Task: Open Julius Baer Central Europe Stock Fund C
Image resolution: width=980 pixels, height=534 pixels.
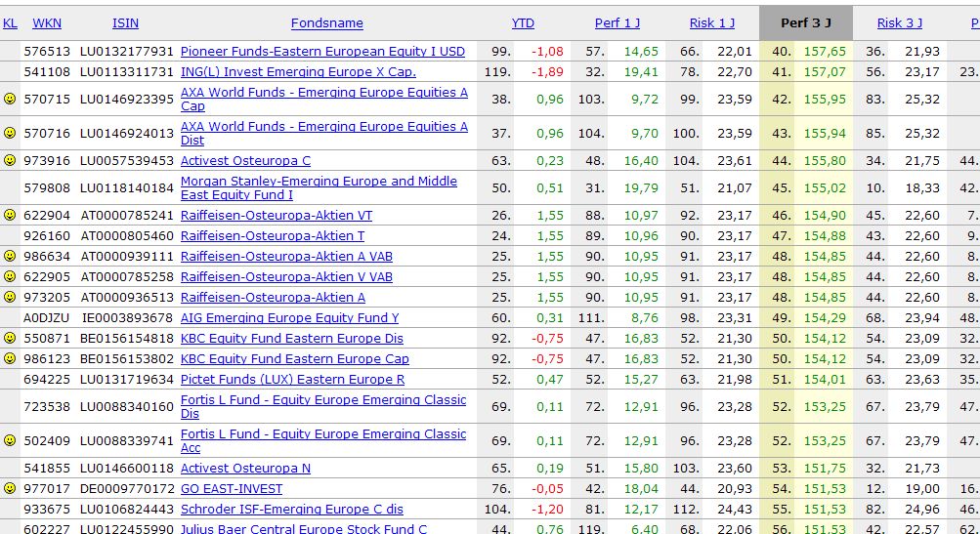Action: 304,529
